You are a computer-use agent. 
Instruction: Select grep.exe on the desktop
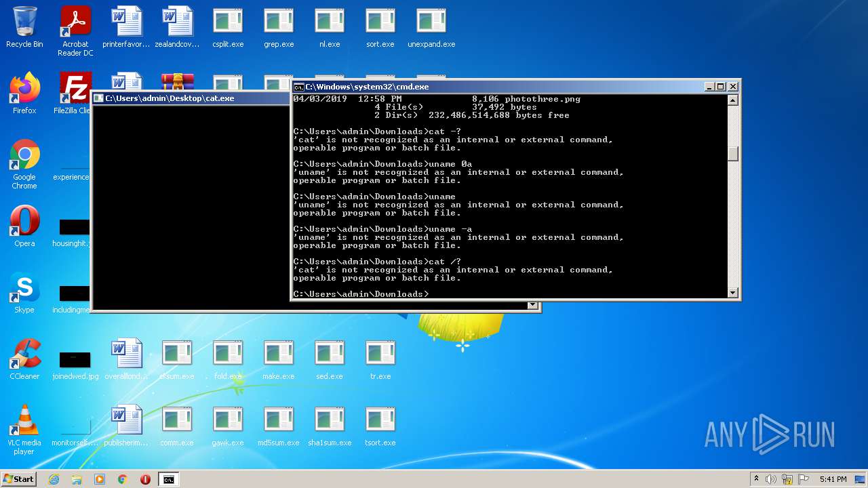coord(279,27)
